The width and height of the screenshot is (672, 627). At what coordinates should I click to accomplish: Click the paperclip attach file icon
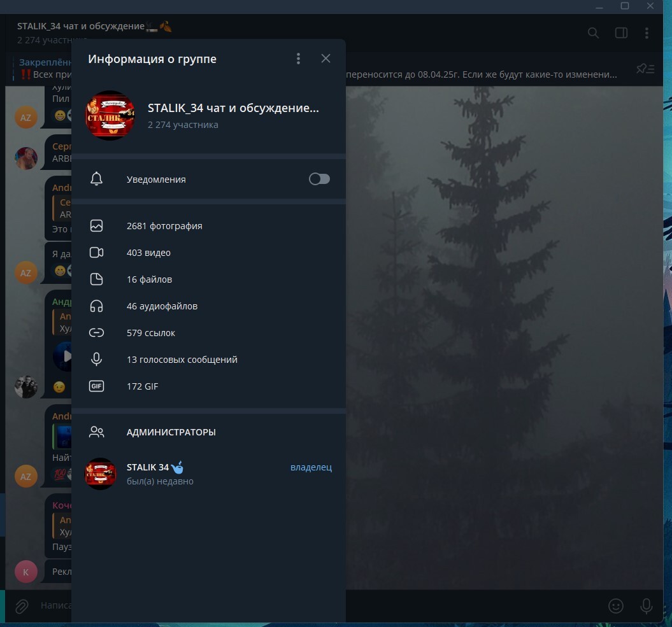pyautogui.click(x=22, y=606)
